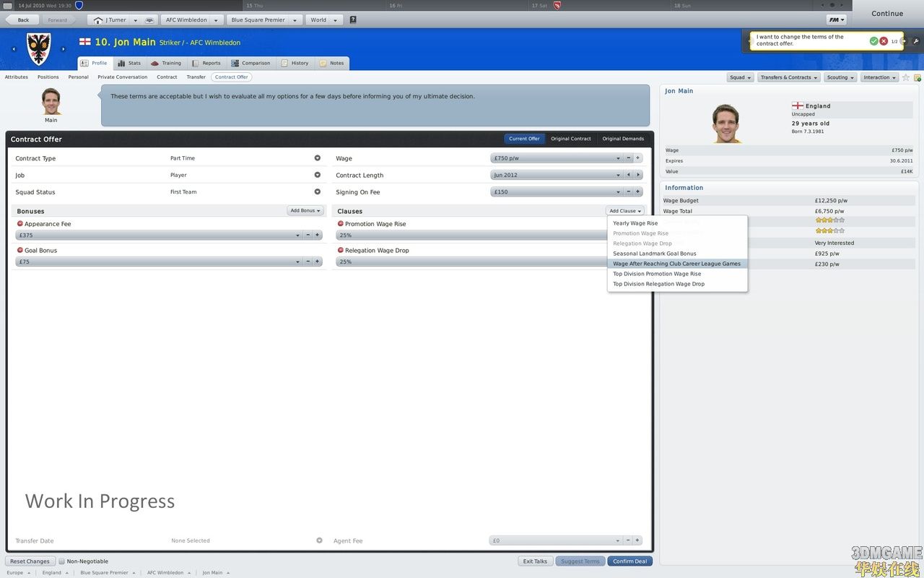Screen dimensions: 924x578
Task: Open the Agent Fee £0 field
Action: point(554,540)
